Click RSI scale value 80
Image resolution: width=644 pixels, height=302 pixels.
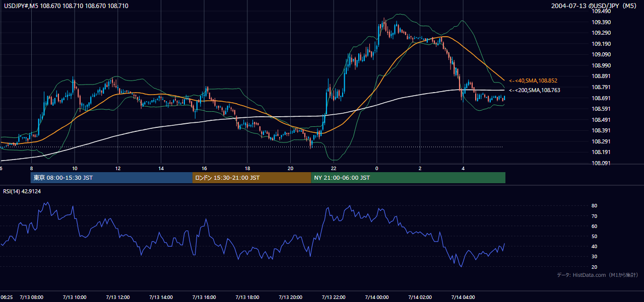594,206
